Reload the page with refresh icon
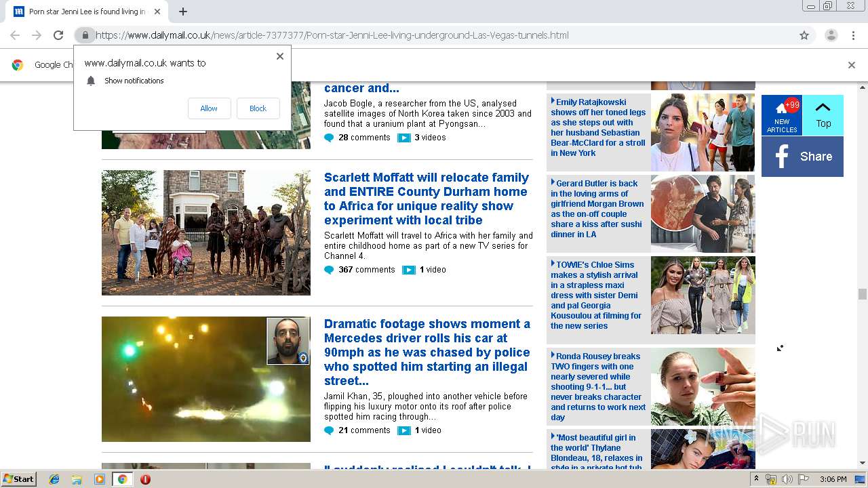Screen dimensions: 868x488 click(58, 35)
